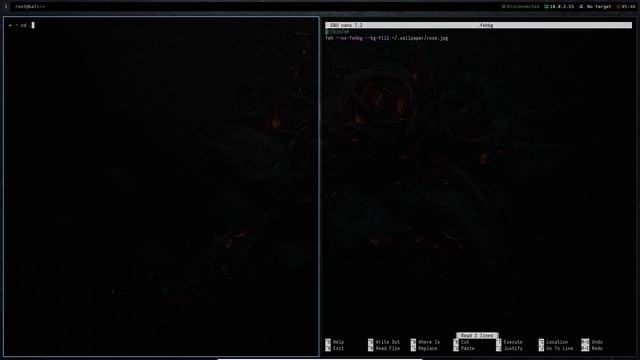Select workspace 1 in the top bar

(6, 7)
